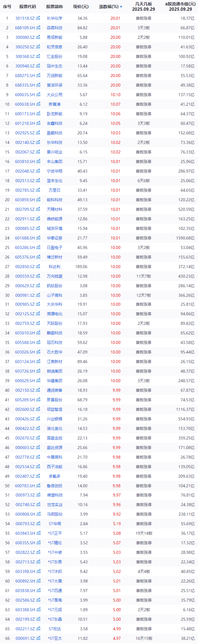Open chart icon beside 603843.SH
Viewport: 198px width, 644px height.
point(38,533)
